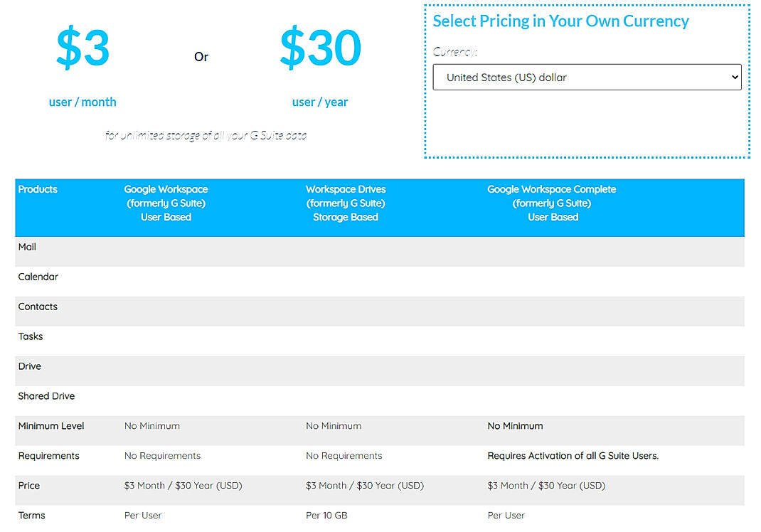
Task: Select the Google Workspace User Based column header
Action: pos(166,203)
